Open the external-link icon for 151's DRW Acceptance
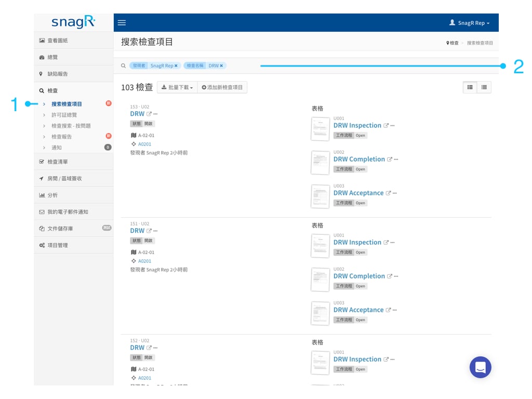 point(388,310)
